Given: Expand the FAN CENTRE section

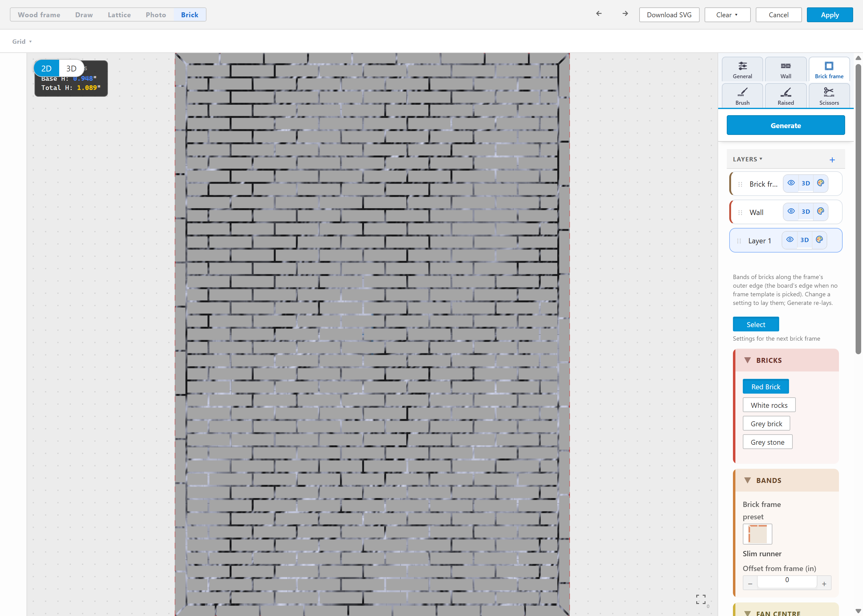Looking at the screenshot, I should 747,613.
